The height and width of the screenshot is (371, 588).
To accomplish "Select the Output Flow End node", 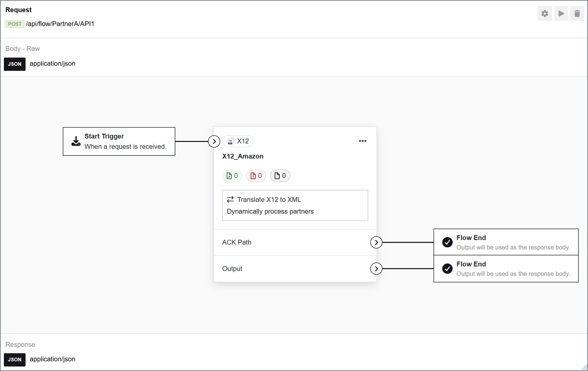I will click(506, 269).
